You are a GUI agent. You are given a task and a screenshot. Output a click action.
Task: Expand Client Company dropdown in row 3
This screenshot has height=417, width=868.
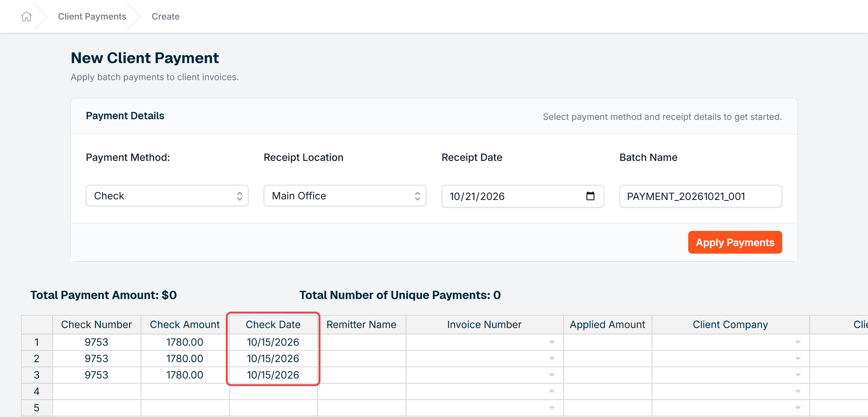798,375
